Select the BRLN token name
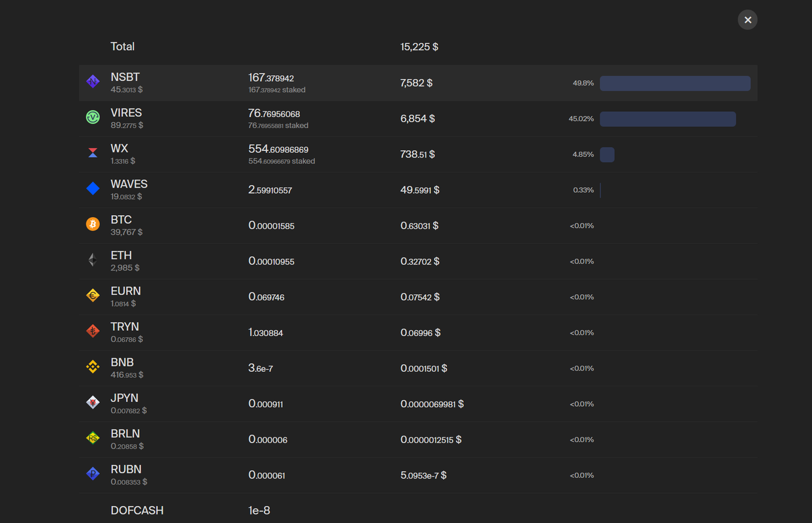Image resolution: width=812 pixels, height=523 pixels. (x=125, y=433)
